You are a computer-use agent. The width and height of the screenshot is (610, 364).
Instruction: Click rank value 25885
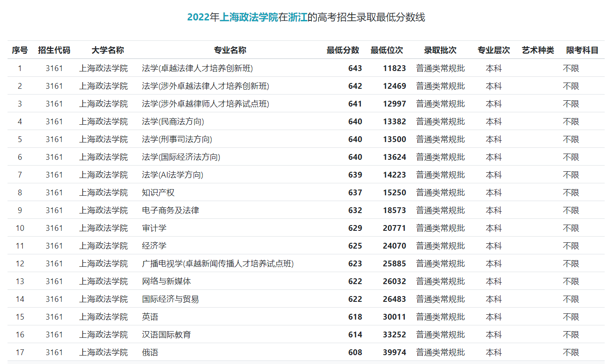pyautogui.click(x=395, y=264)
